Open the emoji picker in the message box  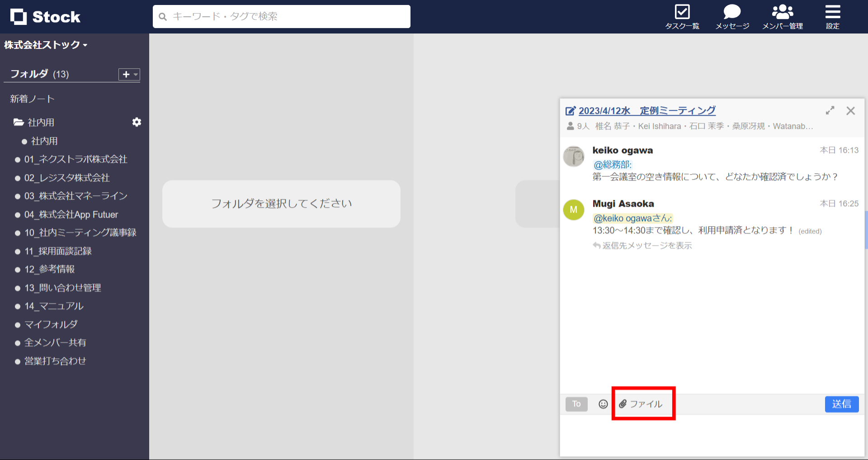coord(603,404)
